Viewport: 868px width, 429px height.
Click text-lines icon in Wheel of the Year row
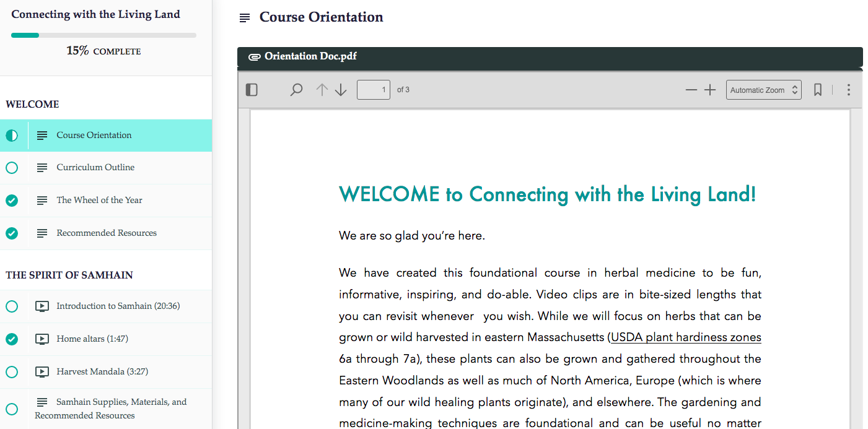click(x=42, y=201)
